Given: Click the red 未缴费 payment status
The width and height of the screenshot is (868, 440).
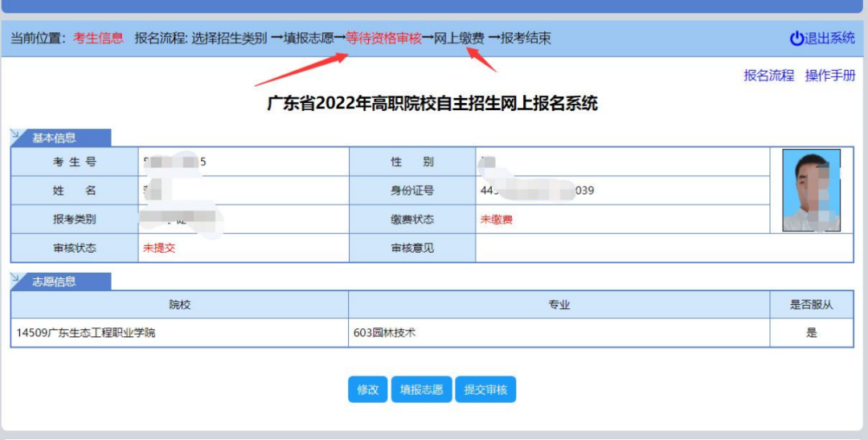Looking at the screenshot, I should pyautogui.click(x=496, y=220).
